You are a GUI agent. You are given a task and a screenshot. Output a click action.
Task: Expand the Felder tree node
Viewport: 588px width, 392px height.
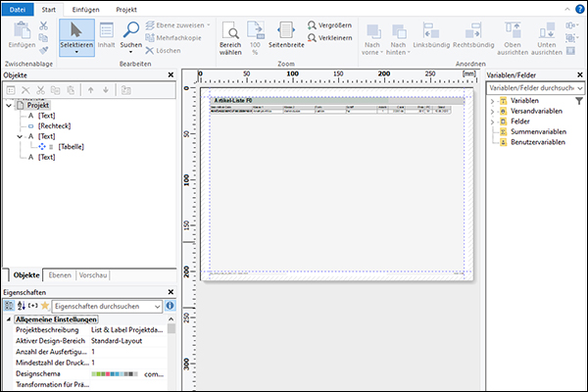492,122
